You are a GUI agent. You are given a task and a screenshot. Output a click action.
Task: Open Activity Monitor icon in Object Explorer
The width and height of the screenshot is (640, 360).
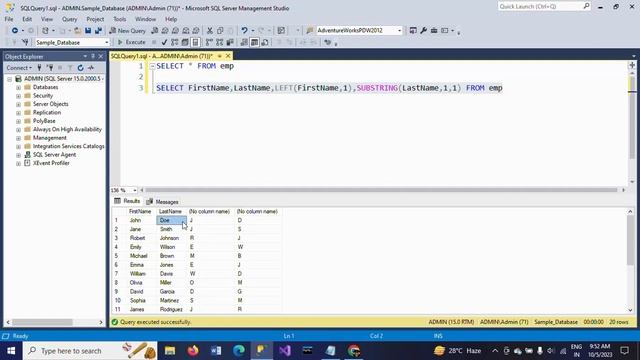(91, 68)
